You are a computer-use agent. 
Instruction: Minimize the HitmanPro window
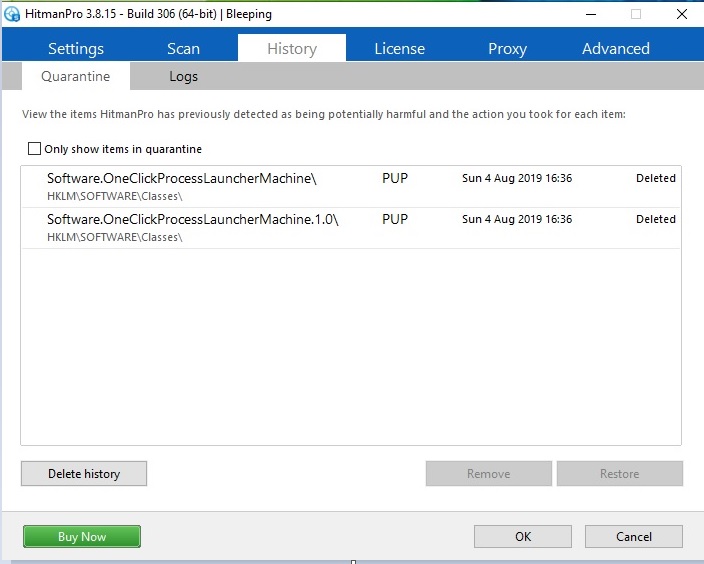coord(591,14)
